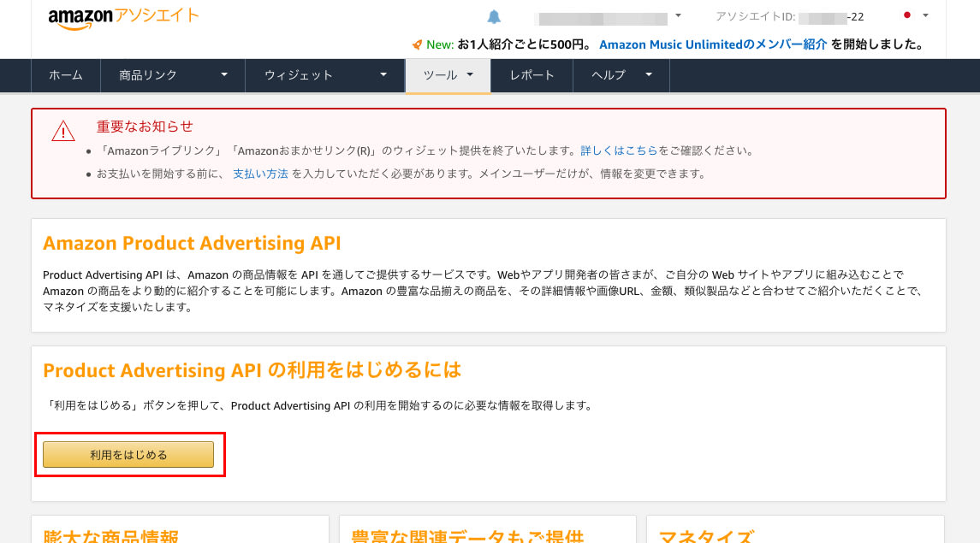980x543 pixels.
Task: Go to the ホーム tab
Action: point(66,75)
